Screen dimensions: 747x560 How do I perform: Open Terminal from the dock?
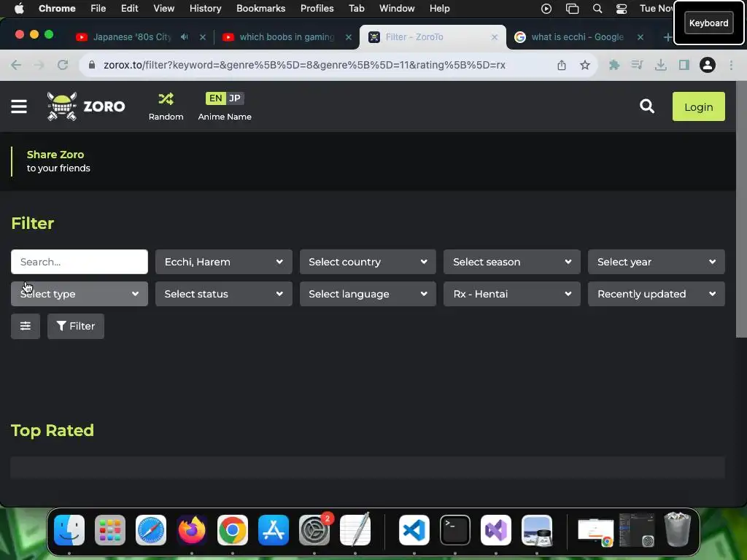tap(455, 530)
